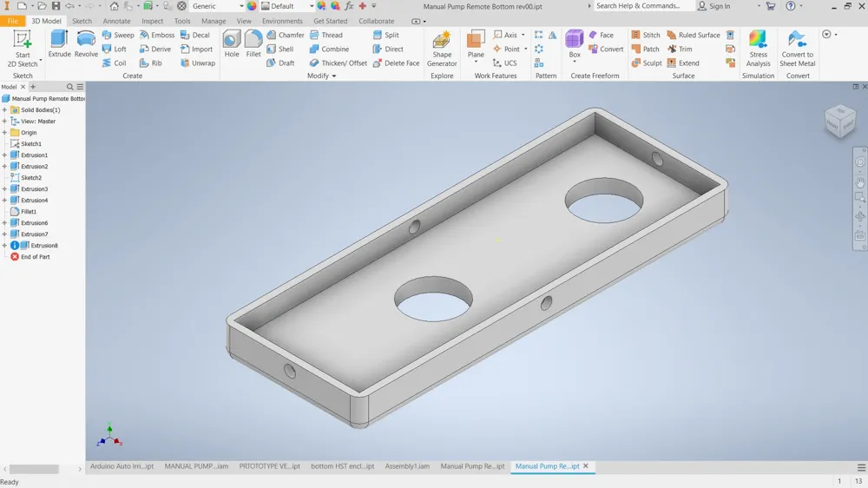Select the Split tool
The height and width of the screenshot is (488, 868).
(386, 35)
